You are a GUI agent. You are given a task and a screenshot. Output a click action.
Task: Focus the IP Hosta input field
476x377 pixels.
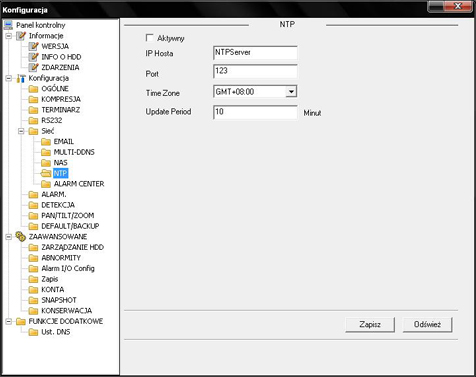[255, 53]
